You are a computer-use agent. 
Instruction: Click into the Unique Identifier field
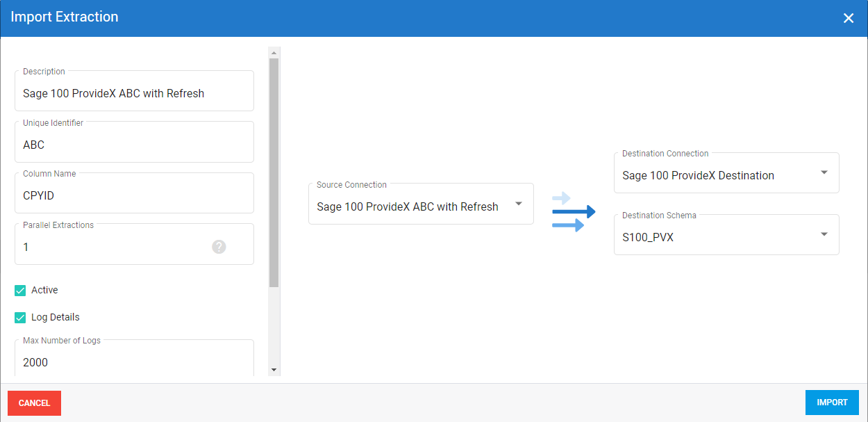coord(134,145)
